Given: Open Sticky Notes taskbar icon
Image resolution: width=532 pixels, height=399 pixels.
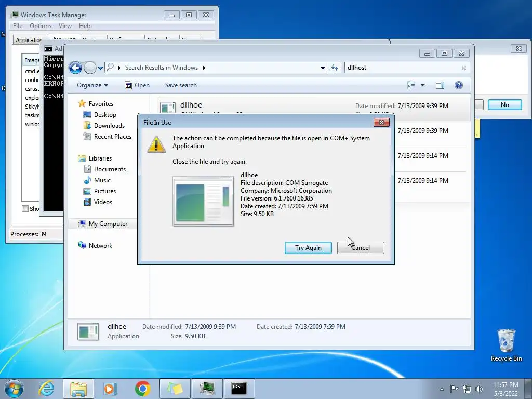Looking at the screenshot, I should [x=175, y=389].
